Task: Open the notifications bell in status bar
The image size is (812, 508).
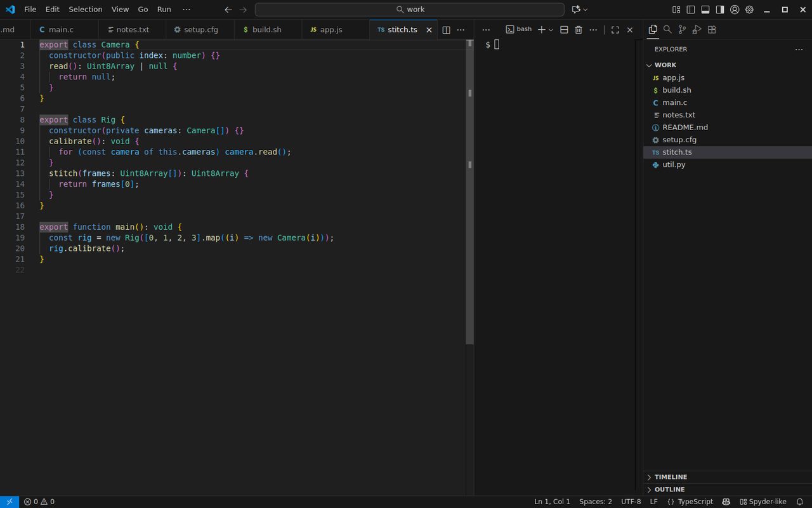Action: pos(800,502)
